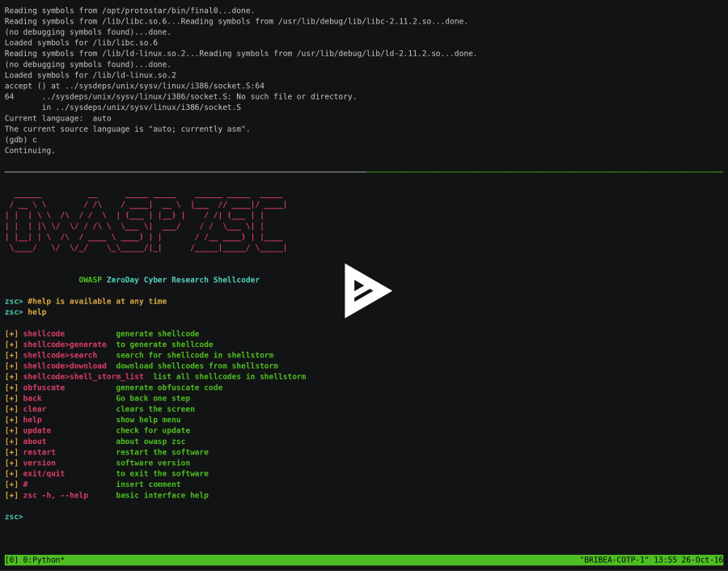
Task: Click the 'shellcode>generate' command text
Action: [x=65, y=345]
